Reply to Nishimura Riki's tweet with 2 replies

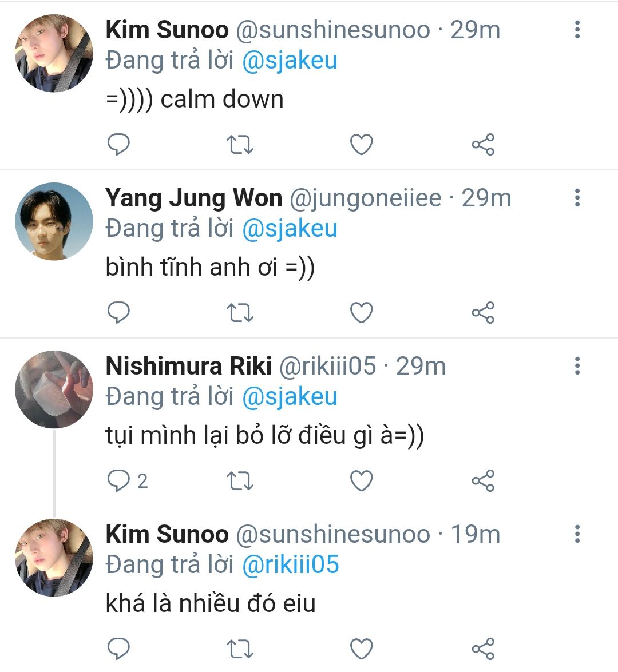[119, 481]
